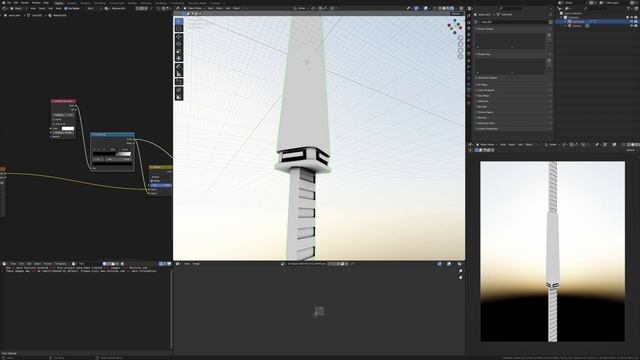Select the Select Box tool in the main viewport
Screen dimensions: 640x360
(179, 21)
